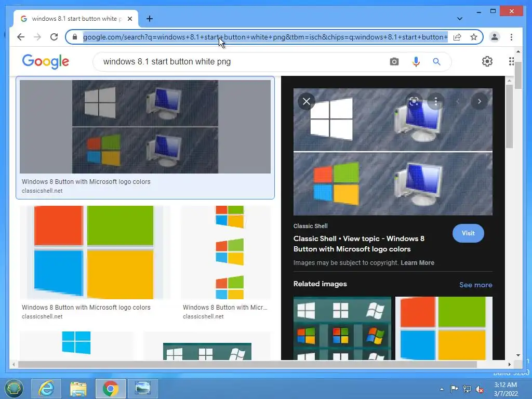Open Classic Shell View topic title link

(x=358, y=244)
